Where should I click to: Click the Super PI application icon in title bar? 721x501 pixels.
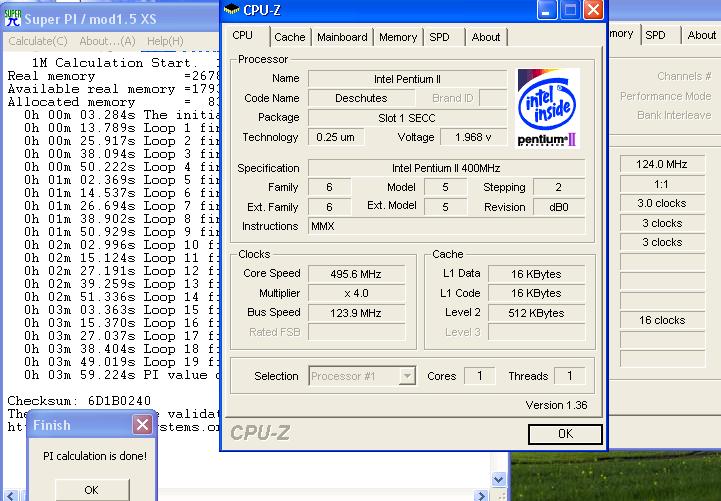[13, 17]
